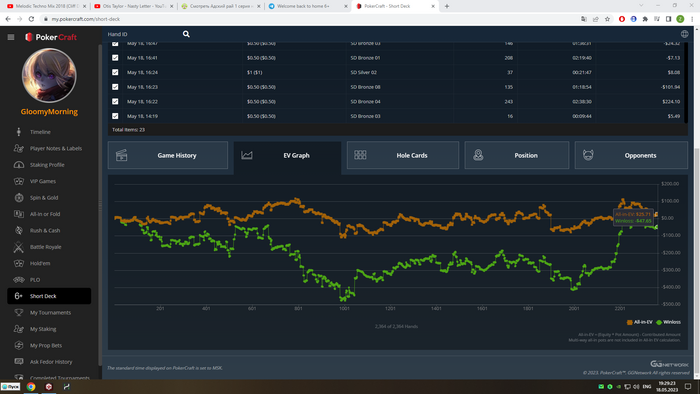Screen dimensions: 700x394
Task: Switch to the Otis Taylor YouTube browser tab
Action: [134, 6]
